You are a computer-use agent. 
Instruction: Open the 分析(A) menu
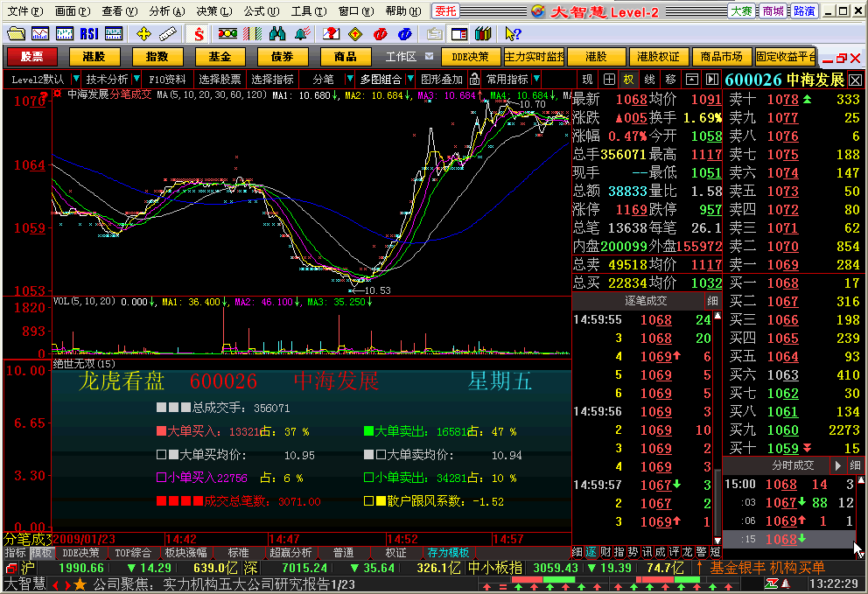(166, 11)
